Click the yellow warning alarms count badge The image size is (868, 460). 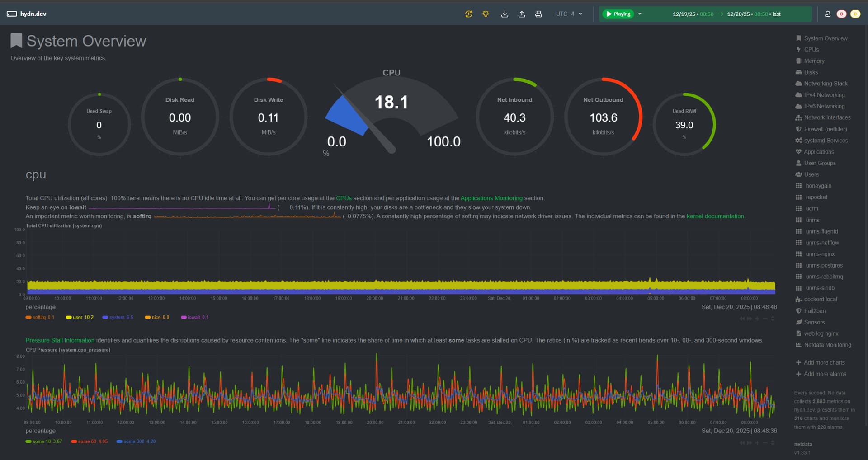point(855,14)
